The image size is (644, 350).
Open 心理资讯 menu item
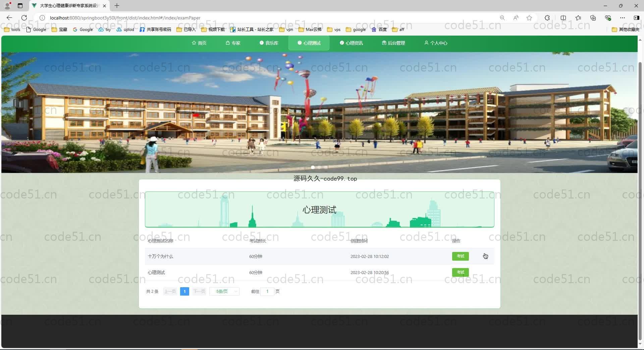pos(351,43)
